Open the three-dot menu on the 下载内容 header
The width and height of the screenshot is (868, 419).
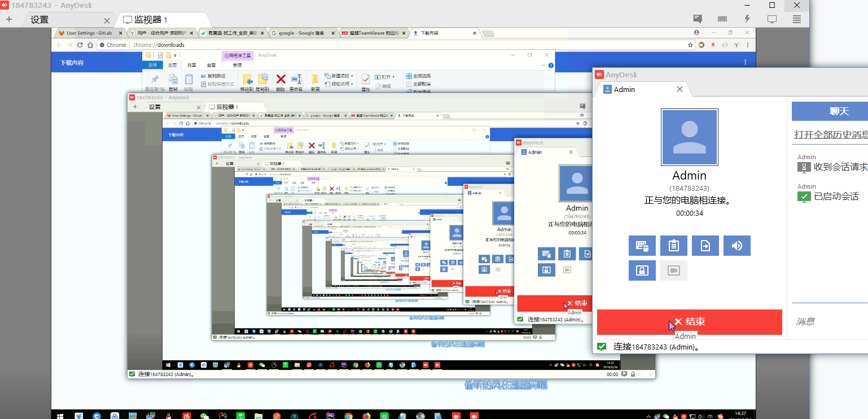746,62
